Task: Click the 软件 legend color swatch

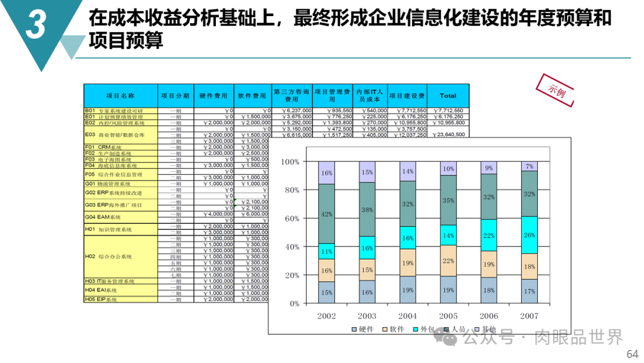Action: click(385, 330)
